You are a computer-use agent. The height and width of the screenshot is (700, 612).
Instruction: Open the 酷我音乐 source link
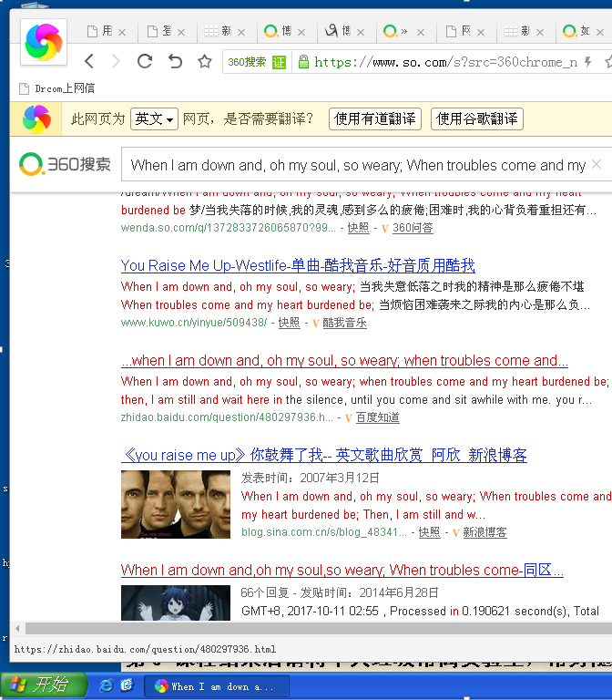[x=344, y=323]
